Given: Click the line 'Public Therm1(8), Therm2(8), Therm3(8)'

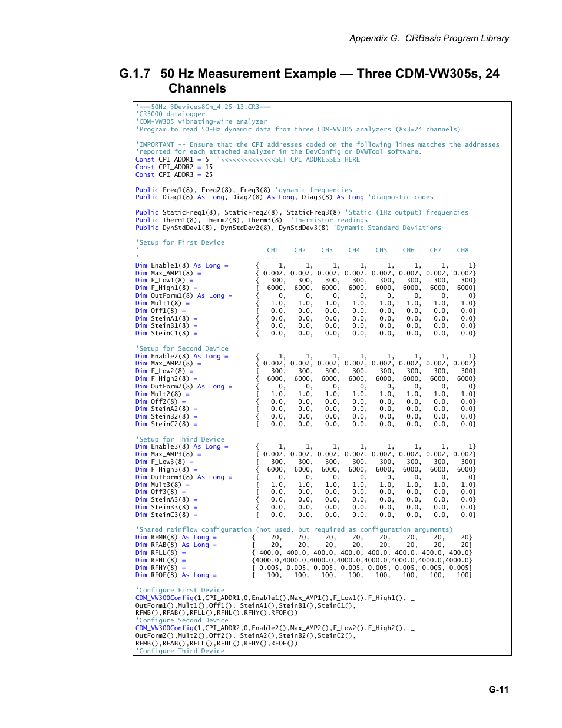Looking at the screenshot, I should pos(252,220).
